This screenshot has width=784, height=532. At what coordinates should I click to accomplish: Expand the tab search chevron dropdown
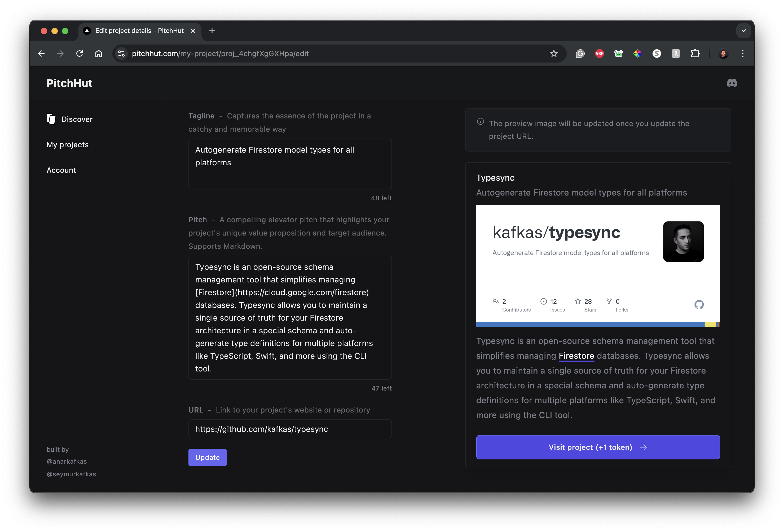743,31
